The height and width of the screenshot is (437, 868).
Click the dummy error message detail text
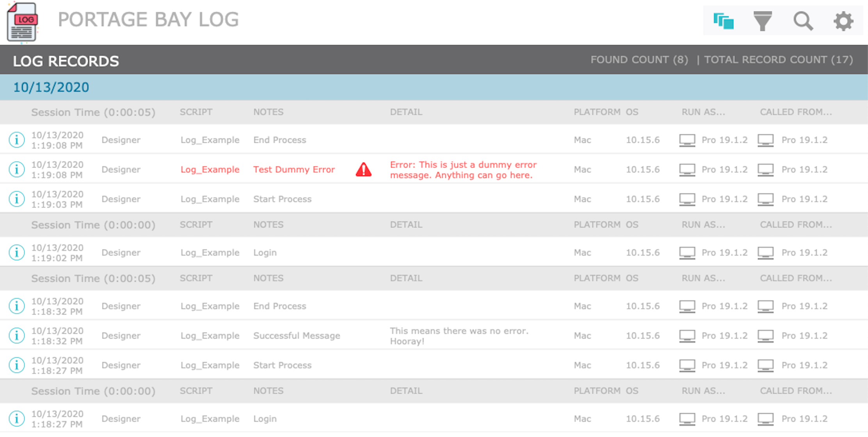(x=463, y=170)
